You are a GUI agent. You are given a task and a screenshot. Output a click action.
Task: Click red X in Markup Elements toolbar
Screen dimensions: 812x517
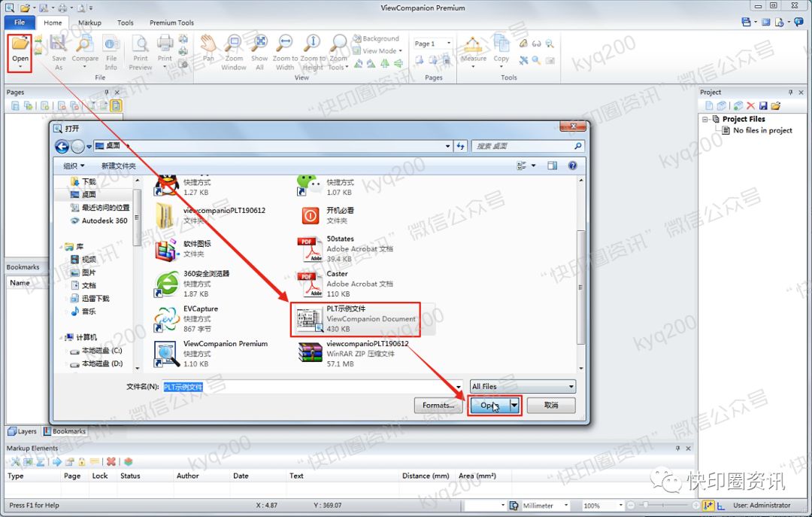(111, 461)
